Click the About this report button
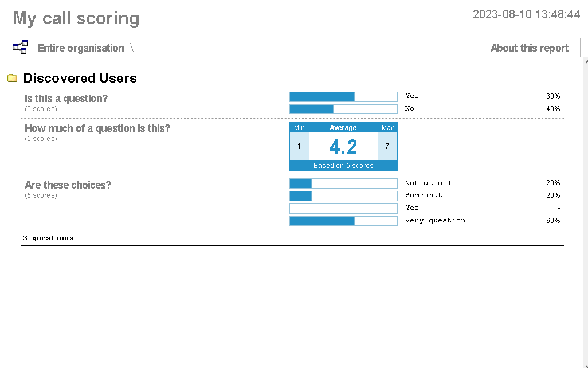 tap(528, 48)
